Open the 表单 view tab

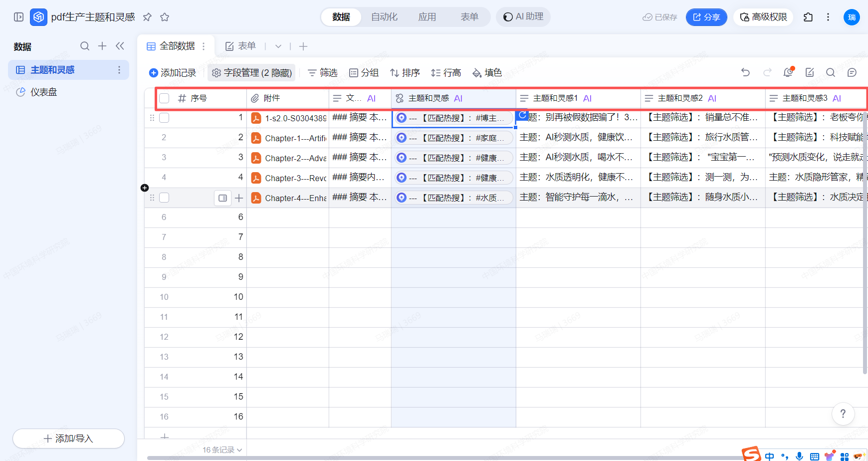coord(241,46)
